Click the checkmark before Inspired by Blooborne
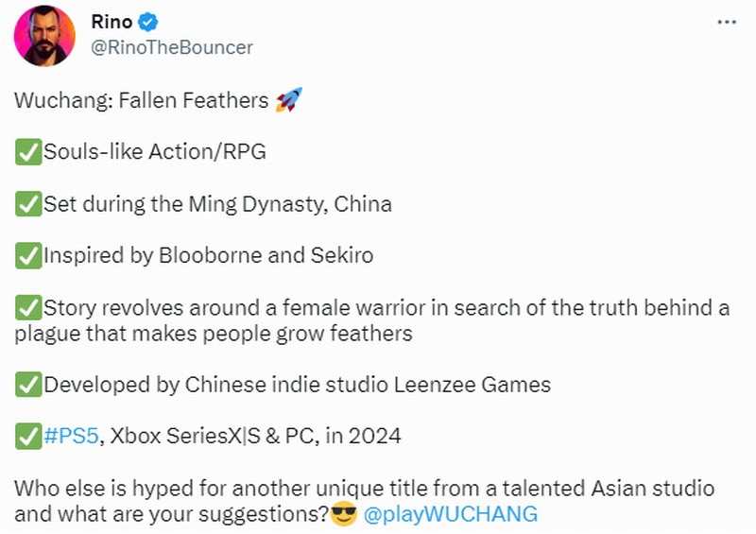Image resolution: width=756 pixels, height=534 pixels. (x=27, y=255)
